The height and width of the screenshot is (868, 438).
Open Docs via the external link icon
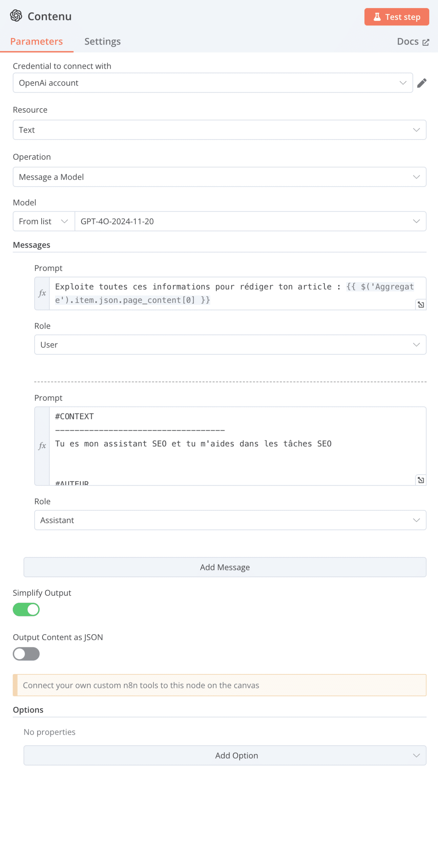426,42
